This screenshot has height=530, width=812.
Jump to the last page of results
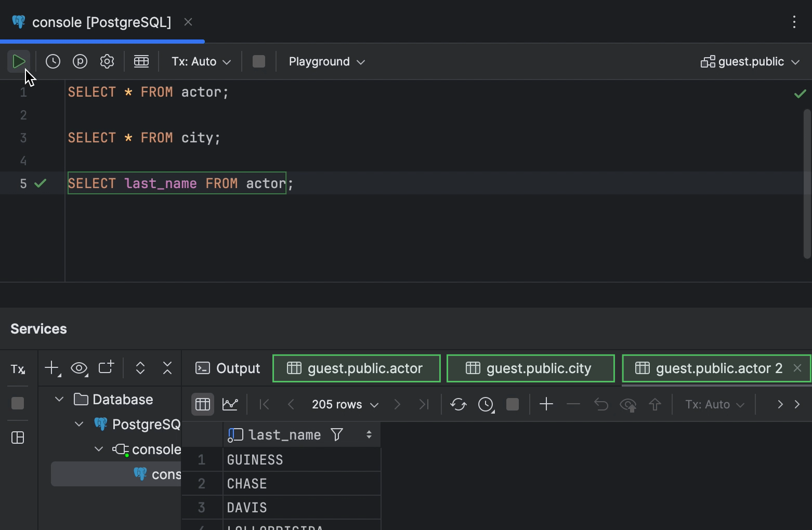[423, 404]
